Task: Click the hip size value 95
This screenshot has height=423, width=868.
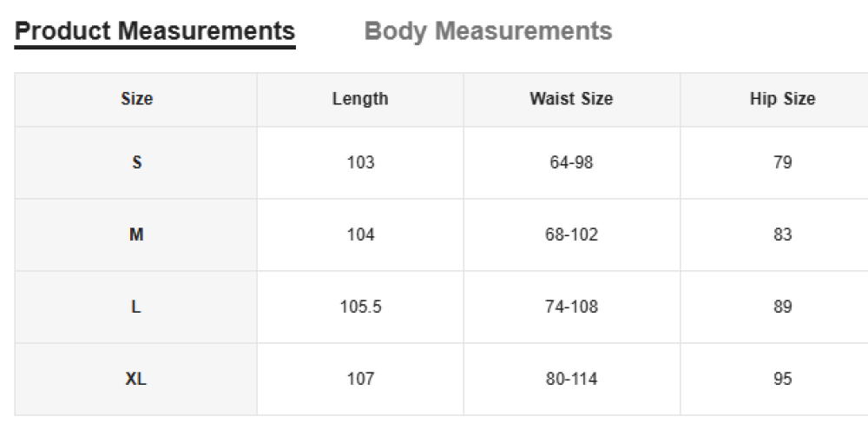Action: [782, 379]
